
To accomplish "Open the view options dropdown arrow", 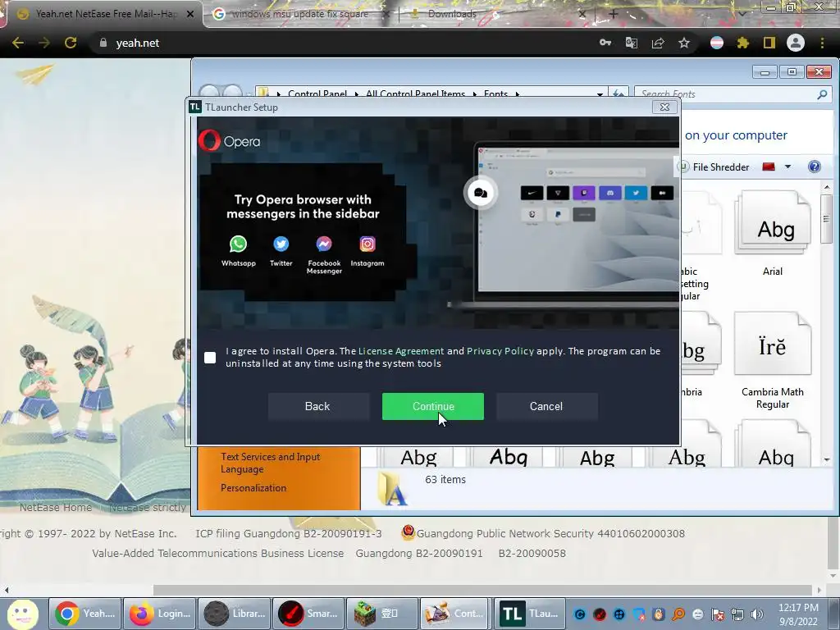I will point(787,167).
